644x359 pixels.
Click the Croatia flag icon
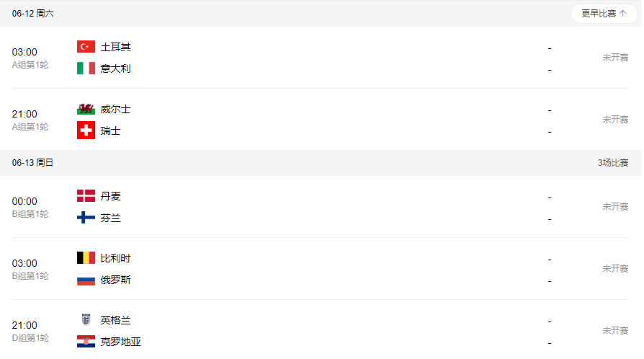86,341
